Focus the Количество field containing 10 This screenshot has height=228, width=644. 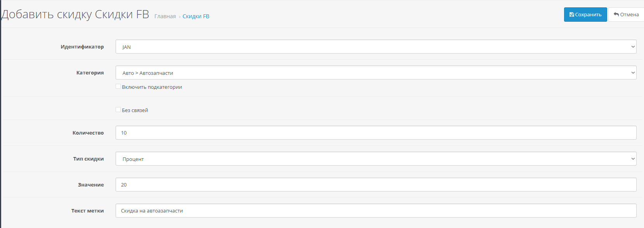[x=376, y=133]
